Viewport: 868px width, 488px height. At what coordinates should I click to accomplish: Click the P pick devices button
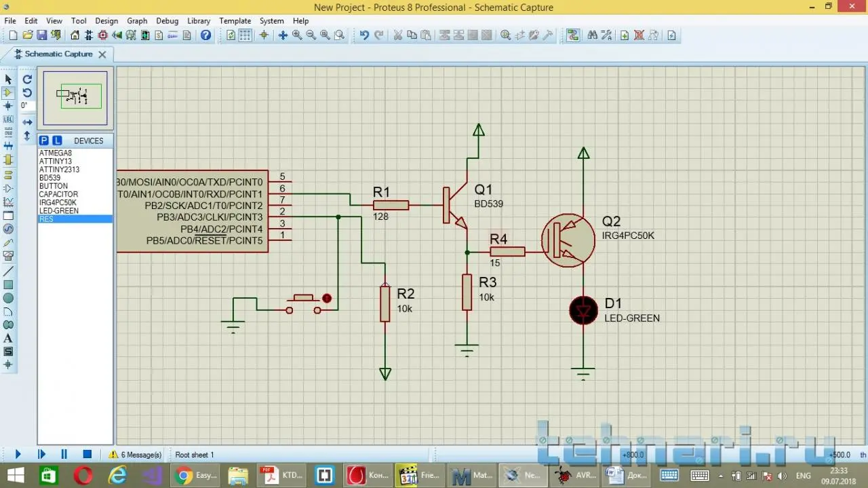point(44,140)
